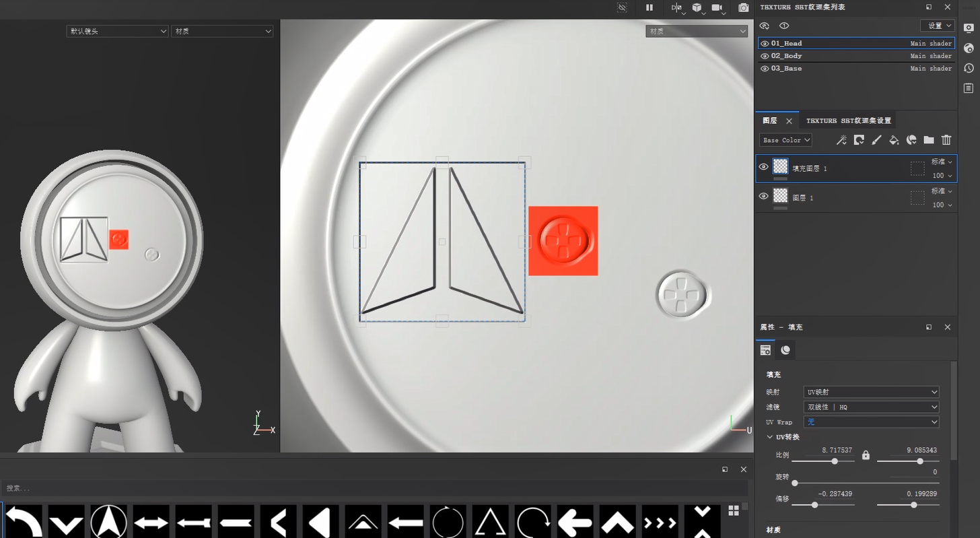Hide the 02_Body texture set

coord(765,56)
